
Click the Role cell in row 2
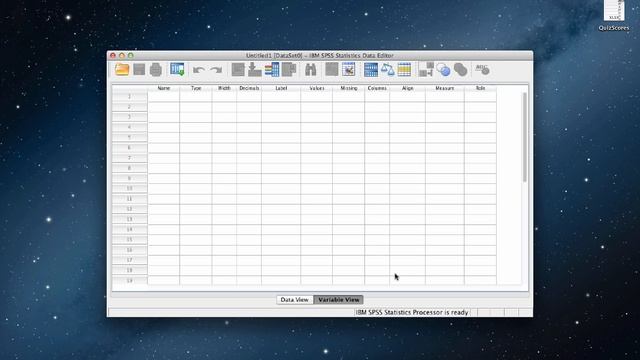coord(480,107)
